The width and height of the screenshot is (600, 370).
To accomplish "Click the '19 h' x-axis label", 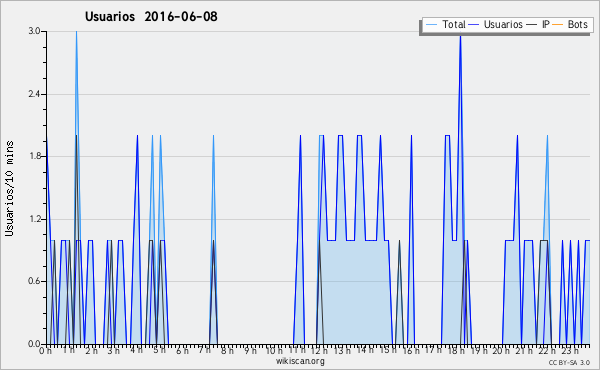I will pos(479,350).
